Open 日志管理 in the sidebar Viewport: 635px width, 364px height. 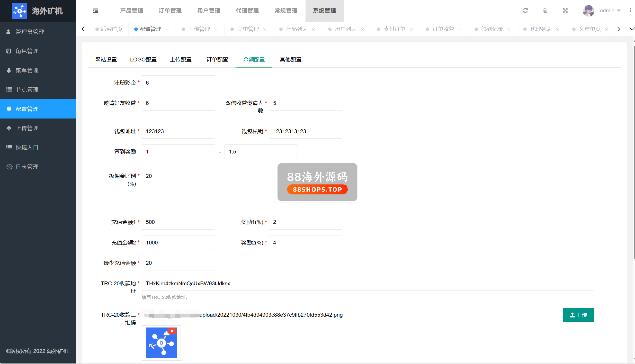pos(27,167)
